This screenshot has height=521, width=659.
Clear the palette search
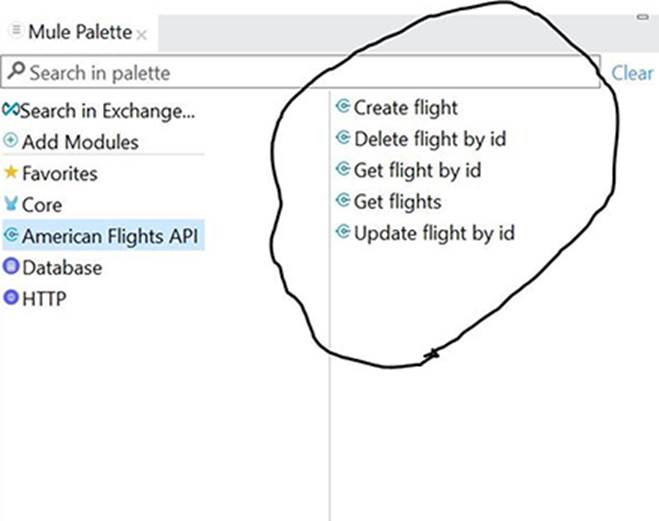click(x=632, y=73)
